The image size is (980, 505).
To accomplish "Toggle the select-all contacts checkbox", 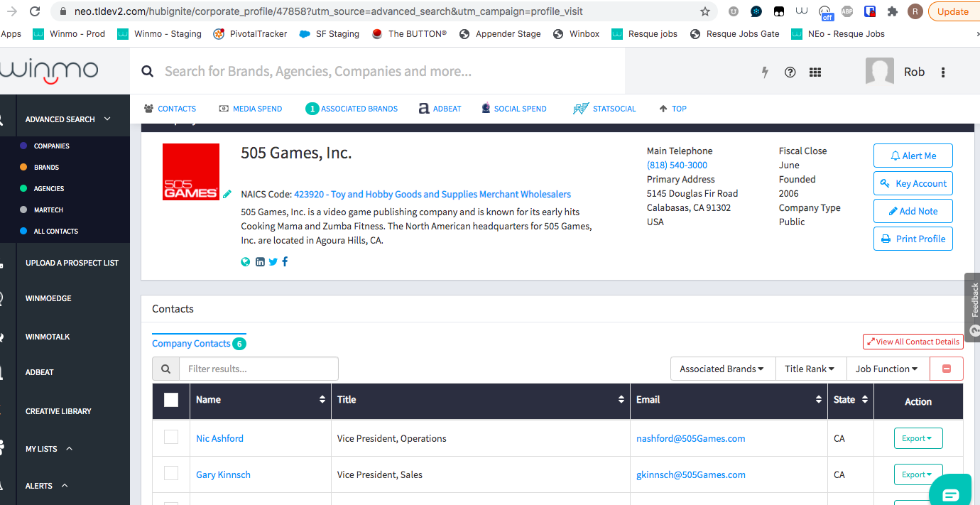I will click(171, 400).
